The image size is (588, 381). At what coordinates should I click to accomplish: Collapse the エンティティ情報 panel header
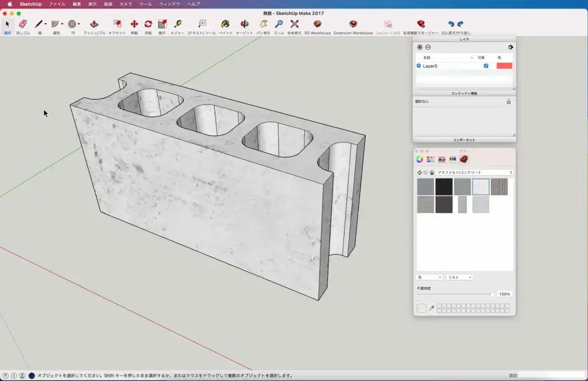tap(464, 94)
